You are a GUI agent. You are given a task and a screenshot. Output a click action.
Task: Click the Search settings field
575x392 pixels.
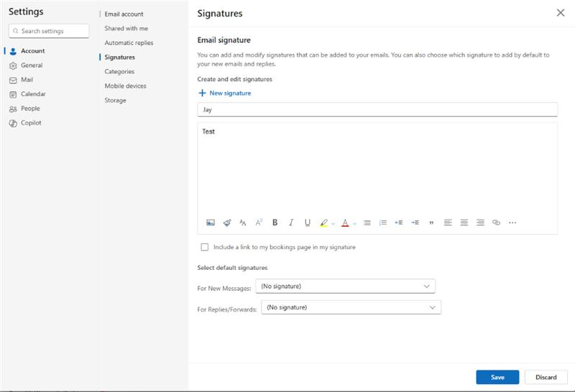pyautogui.click(x=49, y=31)
